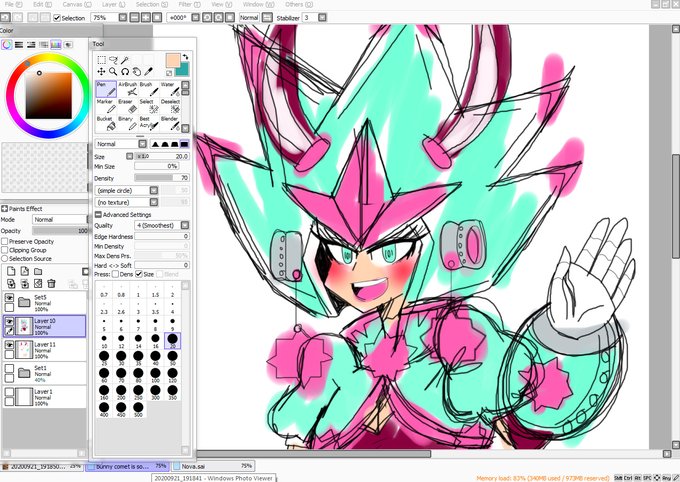This screenshot has height=482, width=680.
Task: Hide the Set5 folder
Action: click(x=9, y=298)
